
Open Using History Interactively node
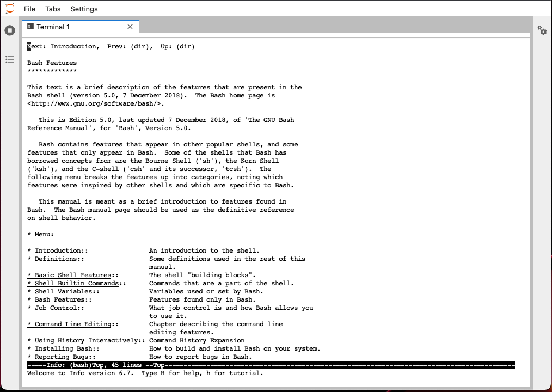point(83,340)
